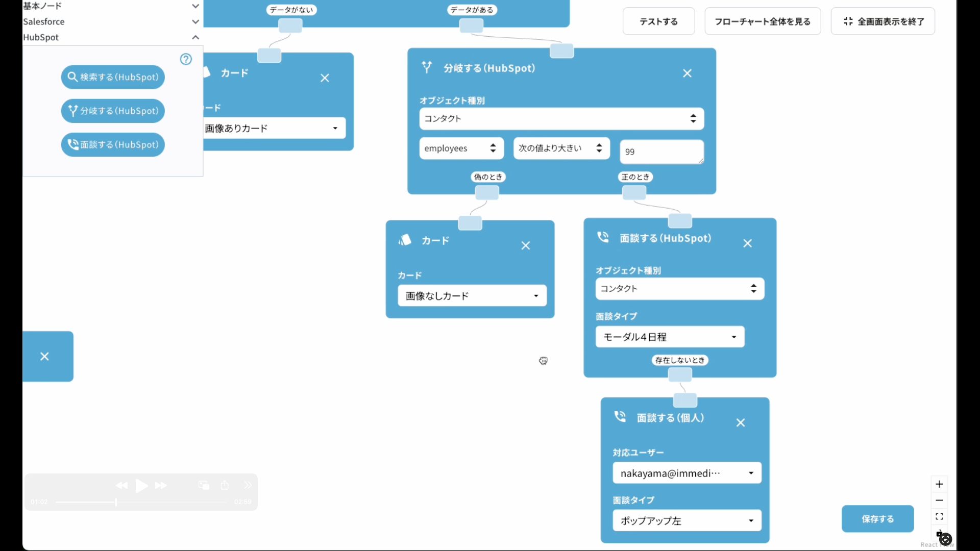Close the 面談する (HubSpot) node
The image size is (980, 551).
click(747, 243)
